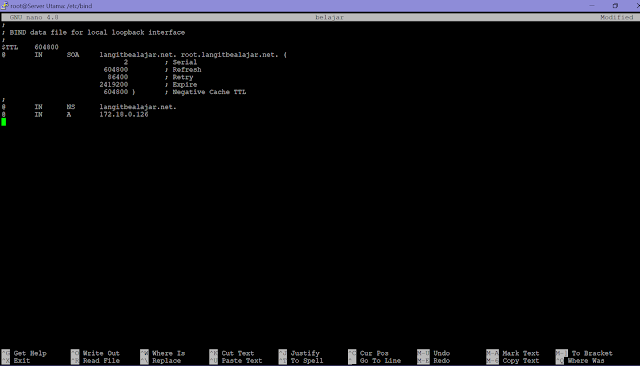The width and height of the screenshot is (640, 366).
Task: Click the serial value 2
Action: click(x=126, y=62)
